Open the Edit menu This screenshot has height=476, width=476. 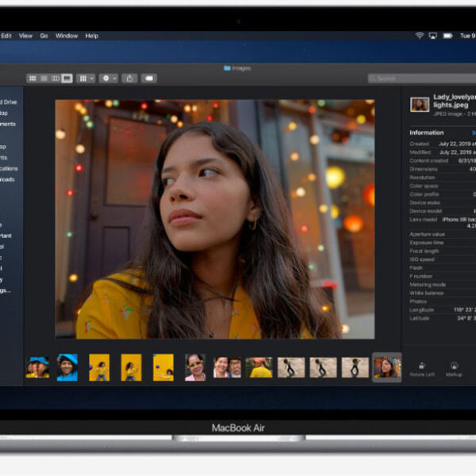[x=6, y=36]
